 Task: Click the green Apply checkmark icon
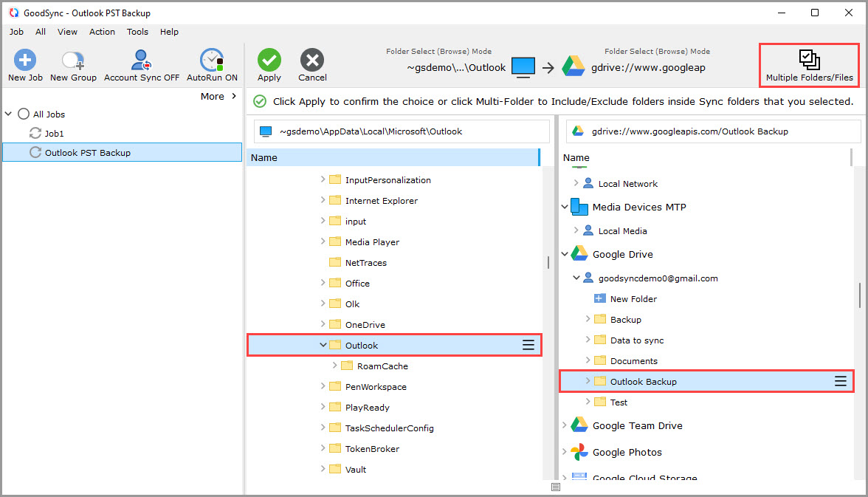pos(269,60)
